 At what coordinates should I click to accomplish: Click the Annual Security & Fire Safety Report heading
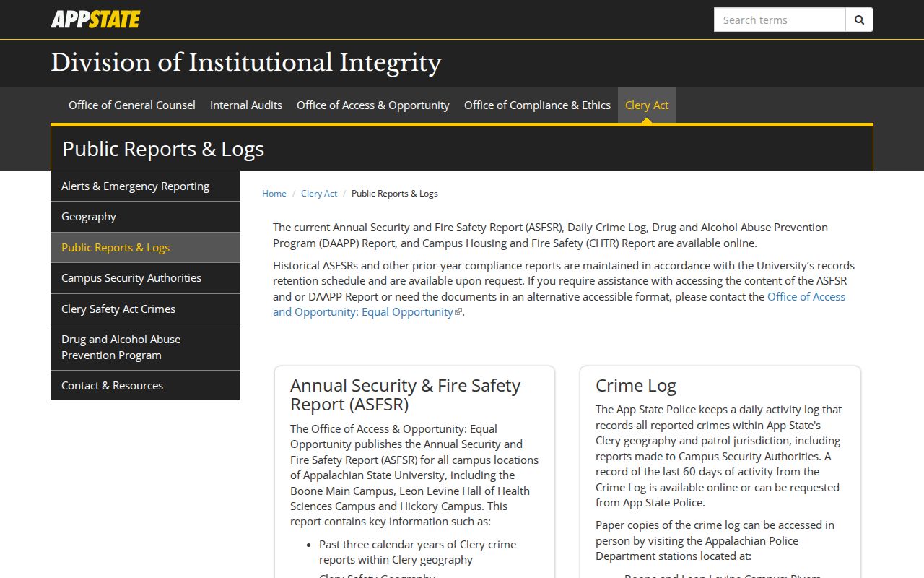point(405,394)
